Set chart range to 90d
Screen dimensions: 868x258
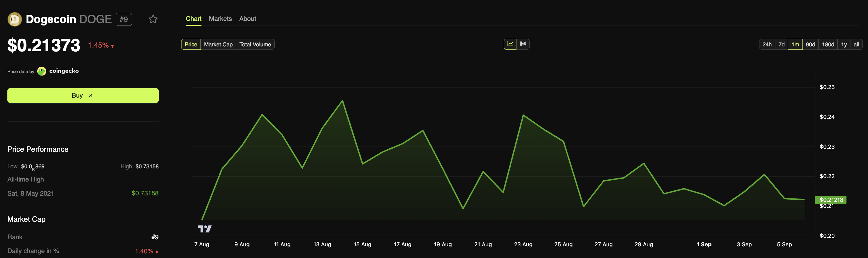tap(810, 45)
